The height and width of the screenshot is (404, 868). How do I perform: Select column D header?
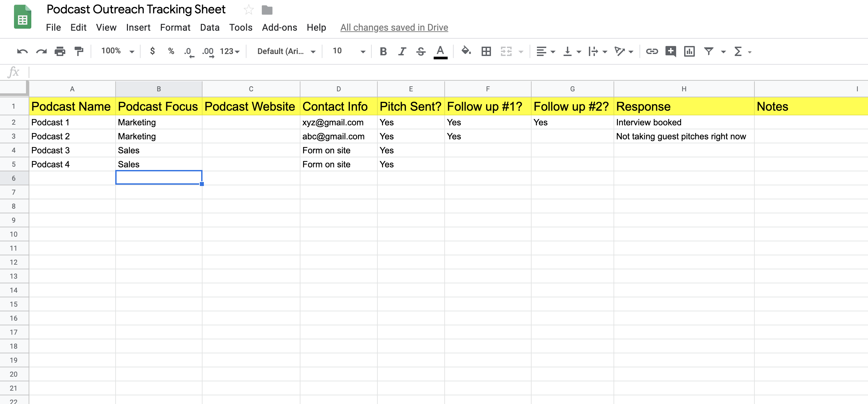click(338, 89)
